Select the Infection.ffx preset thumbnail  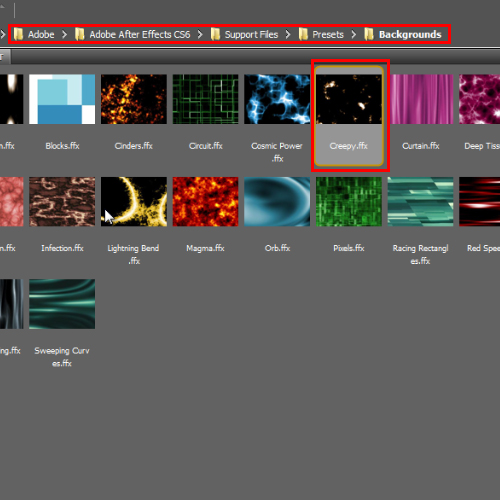(62, 201)
